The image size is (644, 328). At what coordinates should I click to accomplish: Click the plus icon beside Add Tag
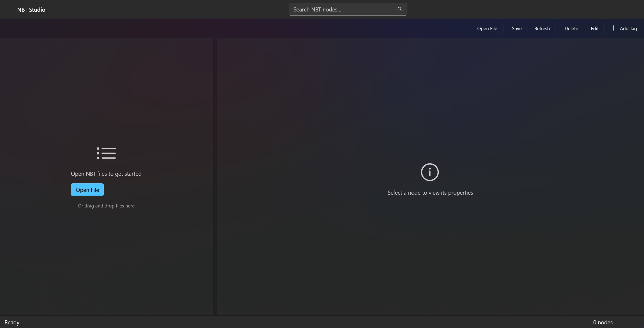tap(613, 28)
